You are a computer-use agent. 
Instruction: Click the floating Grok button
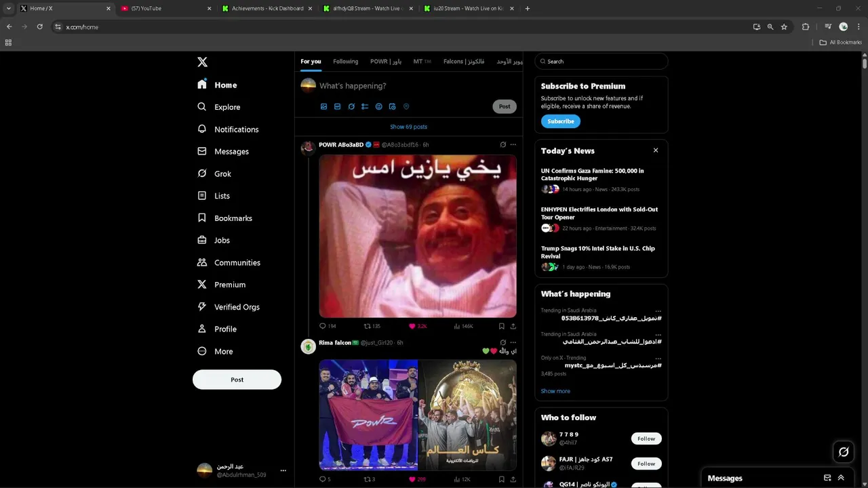(844, 452)
